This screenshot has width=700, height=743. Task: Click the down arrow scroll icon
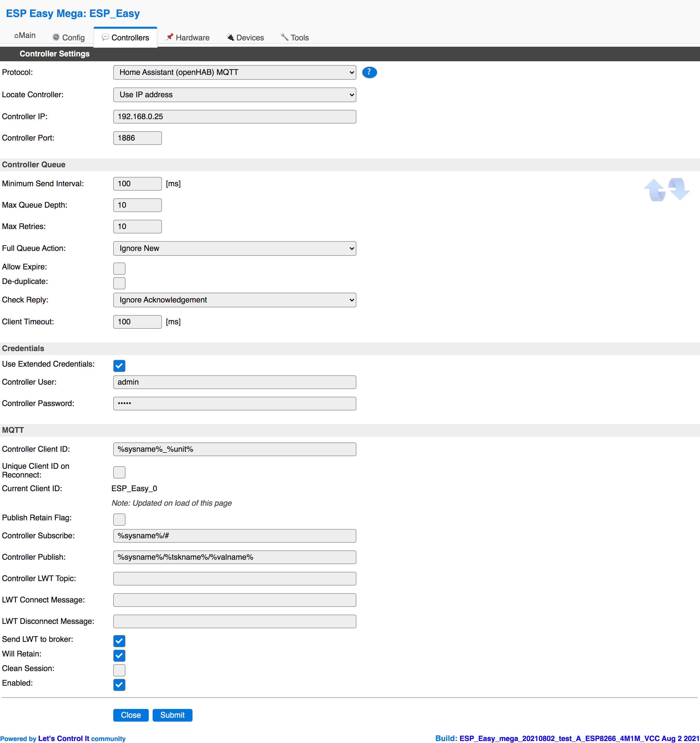click(x=679, y=189)
